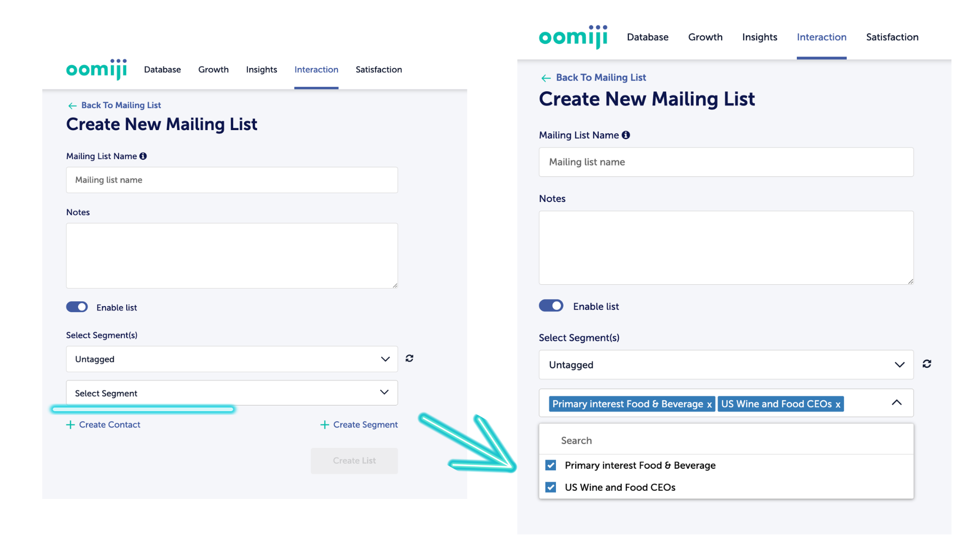Image resolution: width=980 pixels, height=551 pixels.
Task: Click info icon next to left Mailing List Name
Action: click(143, 156)
